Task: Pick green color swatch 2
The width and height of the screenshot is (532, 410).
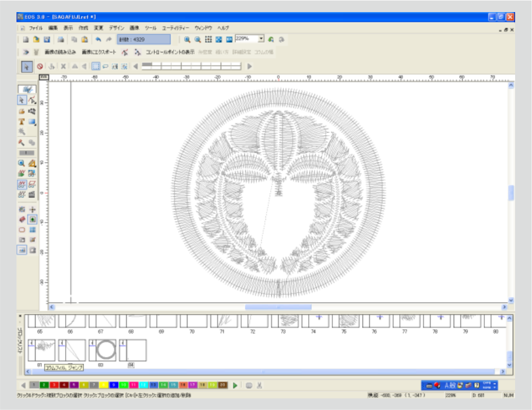Action: click(x=44, y=385)
